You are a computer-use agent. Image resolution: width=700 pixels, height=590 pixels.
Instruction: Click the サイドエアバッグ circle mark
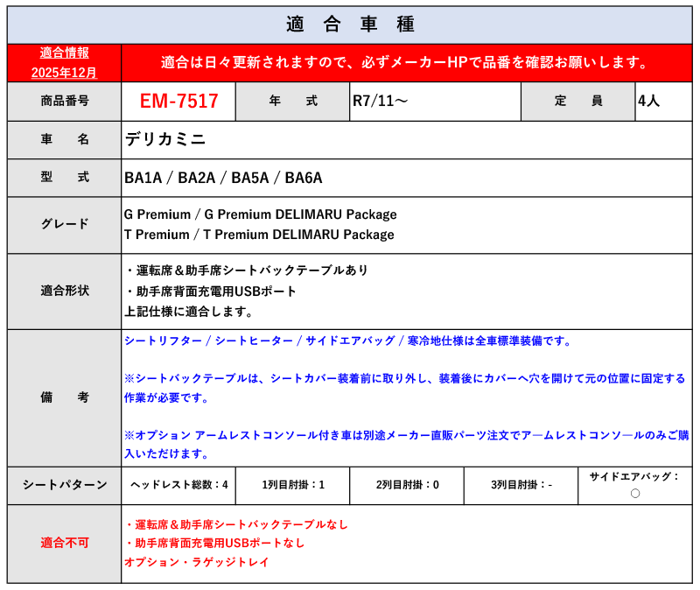pos(635,494)
